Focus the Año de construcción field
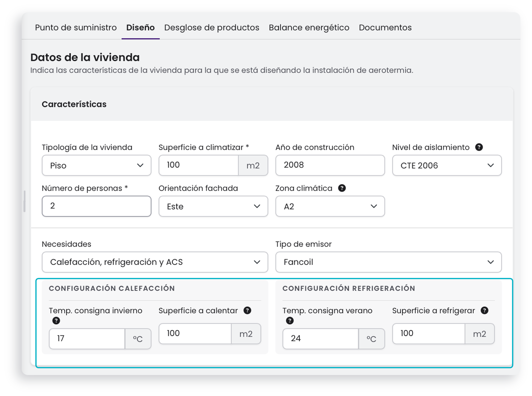 [330, 165]
